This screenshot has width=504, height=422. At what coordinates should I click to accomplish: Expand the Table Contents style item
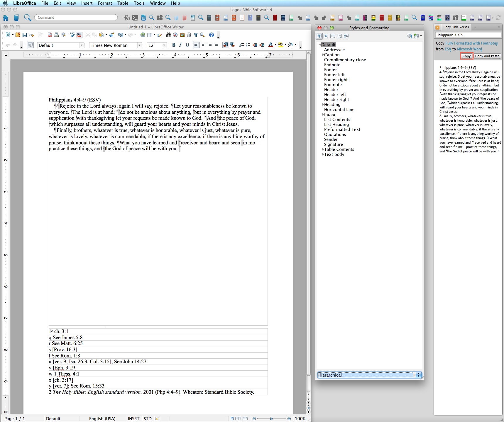click(323, 149)
